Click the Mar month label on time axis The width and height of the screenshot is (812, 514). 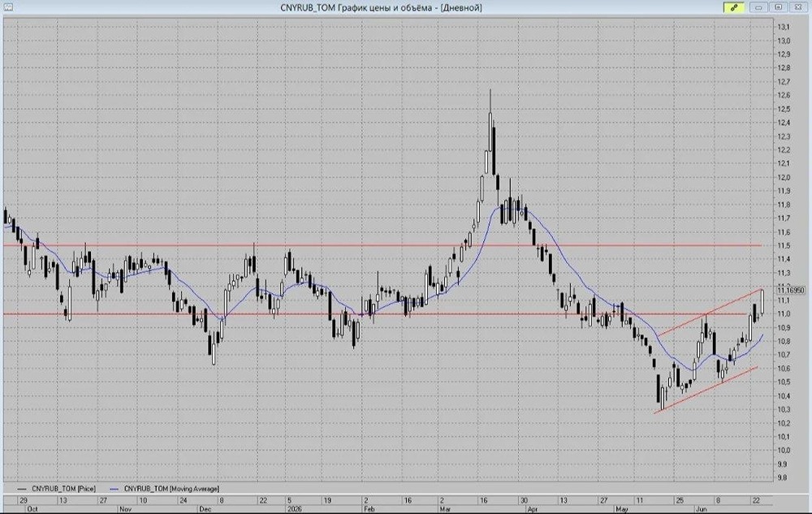(445, 509)
